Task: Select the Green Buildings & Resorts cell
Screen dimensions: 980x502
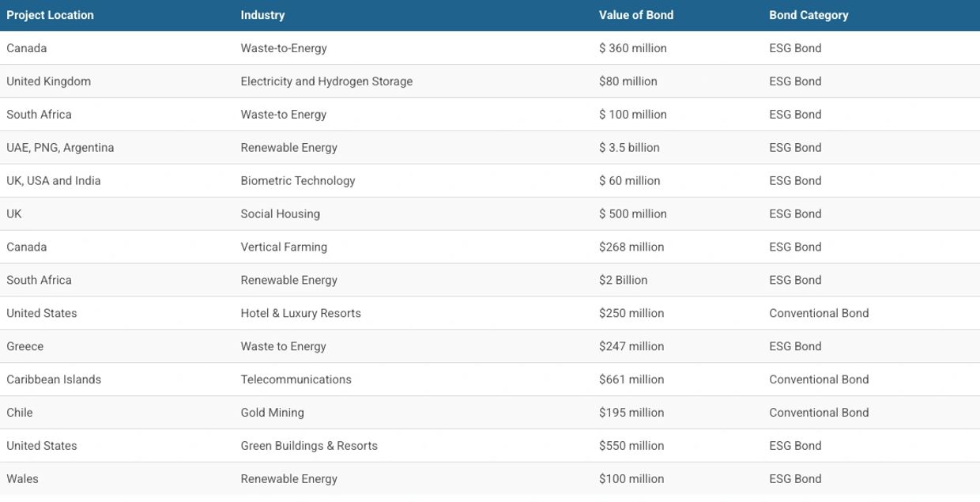Action: coord(309,447)
